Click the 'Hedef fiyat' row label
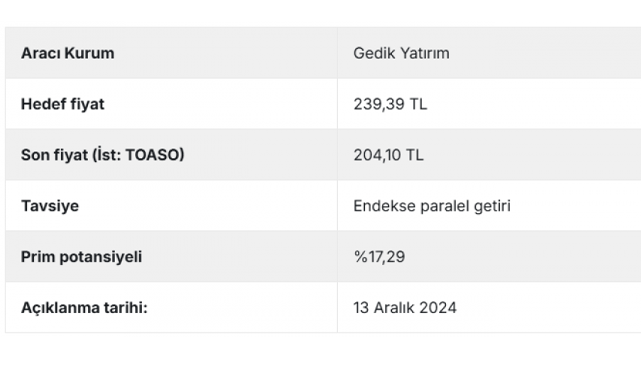This screenshot has height=380, width=641. [x=63, y=104]
